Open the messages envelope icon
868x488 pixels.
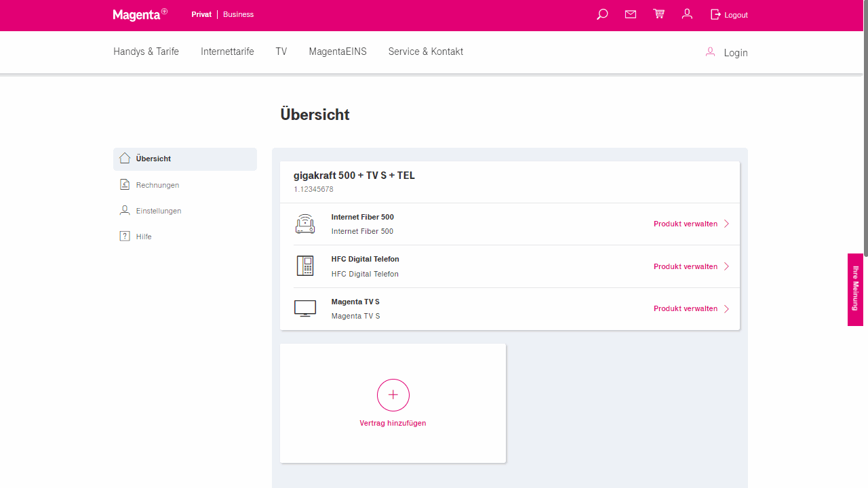pos(630,14)
